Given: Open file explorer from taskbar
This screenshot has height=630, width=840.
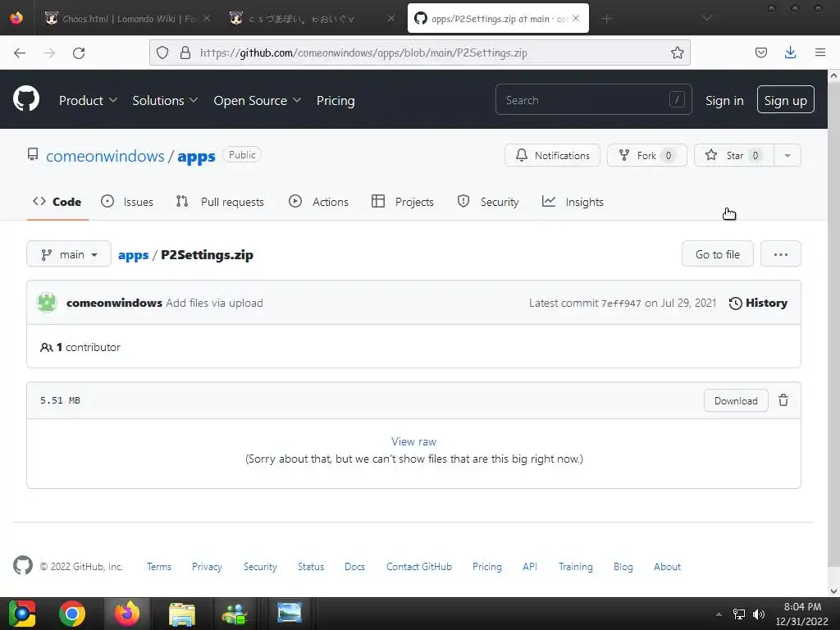Looking at the screenshot, I should pos(182,614).
